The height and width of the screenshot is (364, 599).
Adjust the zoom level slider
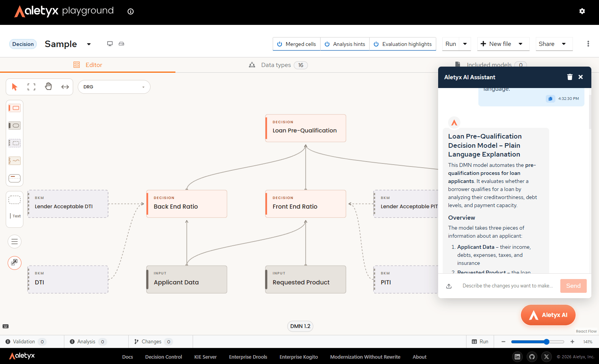point(537,342)
